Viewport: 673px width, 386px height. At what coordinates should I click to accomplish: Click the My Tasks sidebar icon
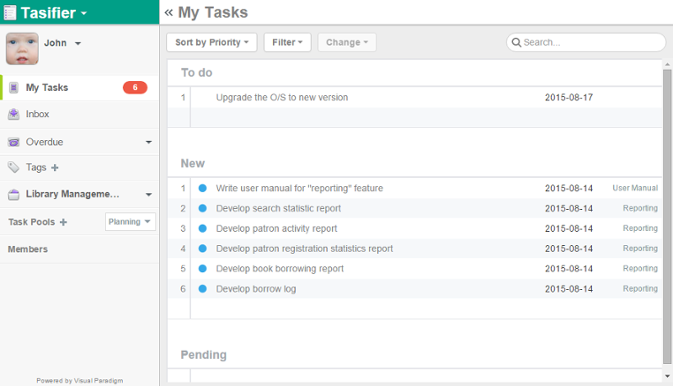[x=14, y=88]
